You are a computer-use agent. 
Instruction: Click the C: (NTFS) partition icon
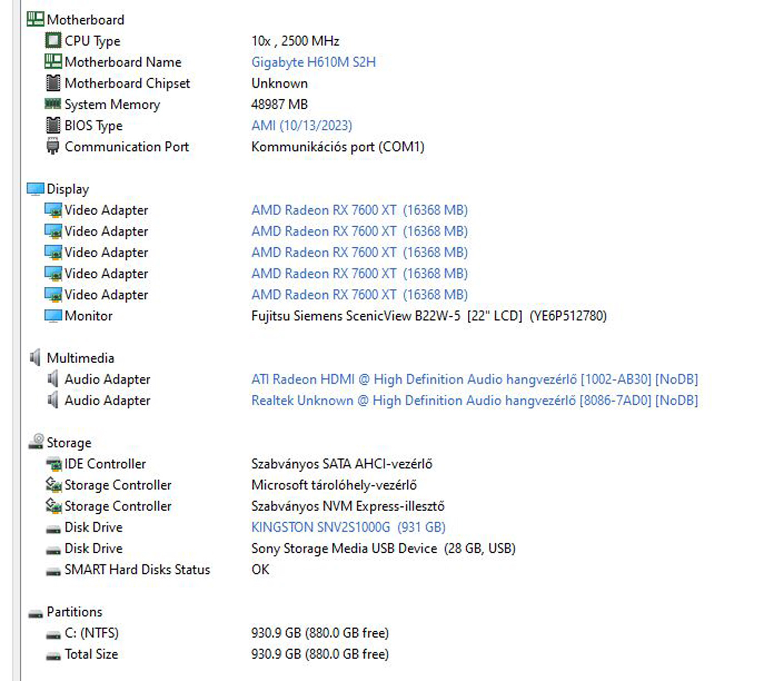53,635
